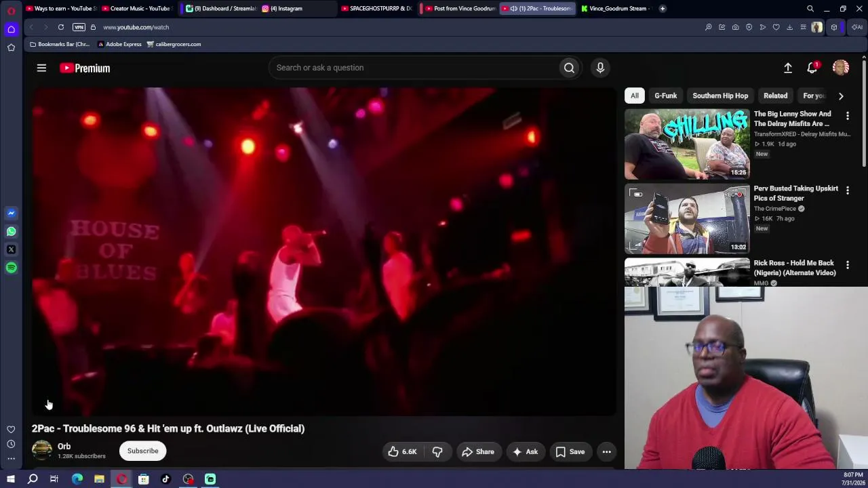Open options menu for Perv Busted video
The width and height of the screenshot is (868, 488).
point(847,191)
